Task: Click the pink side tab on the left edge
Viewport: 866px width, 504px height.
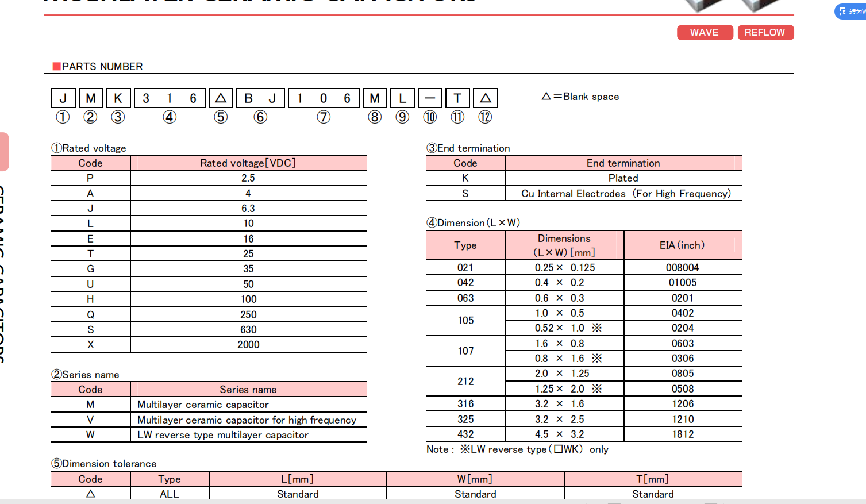Action: click(4, 152)
